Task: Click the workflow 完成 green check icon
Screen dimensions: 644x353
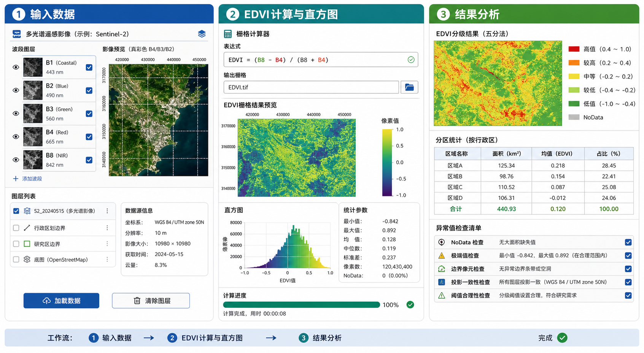Action: (562, 338)
